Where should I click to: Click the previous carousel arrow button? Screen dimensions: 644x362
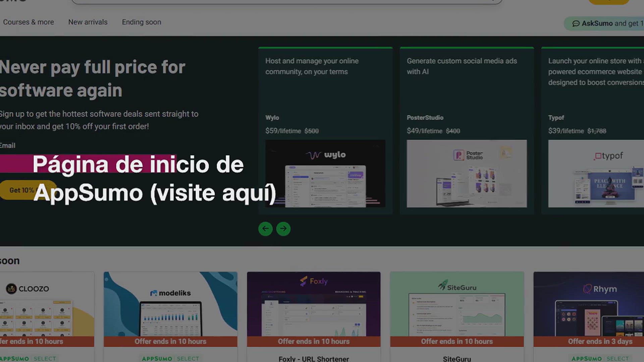click(x=265, y=229)
